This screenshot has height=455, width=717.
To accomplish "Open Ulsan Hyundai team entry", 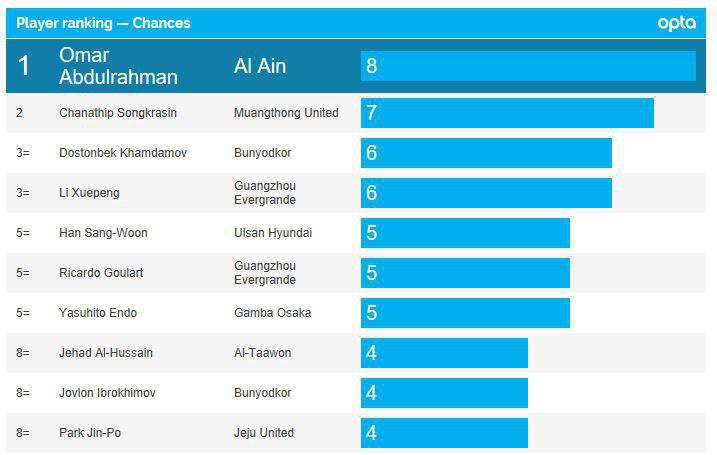I will tap(273, 233).
